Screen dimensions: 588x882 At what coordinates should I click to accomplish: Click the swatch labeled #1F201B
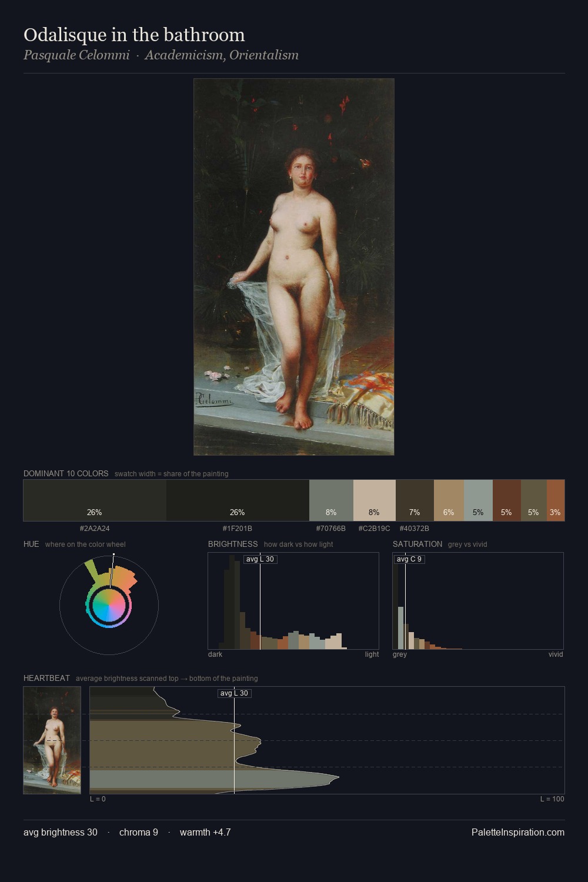(238, 500)
